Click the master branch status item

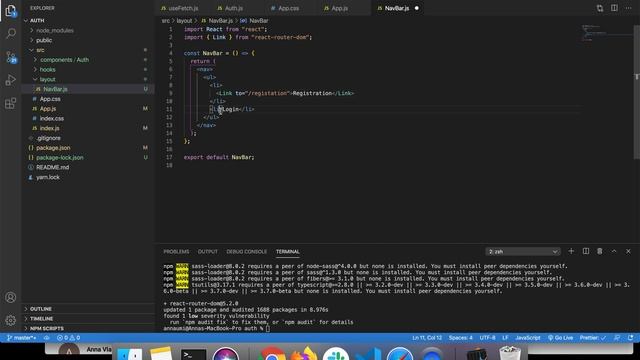[22, 338]
